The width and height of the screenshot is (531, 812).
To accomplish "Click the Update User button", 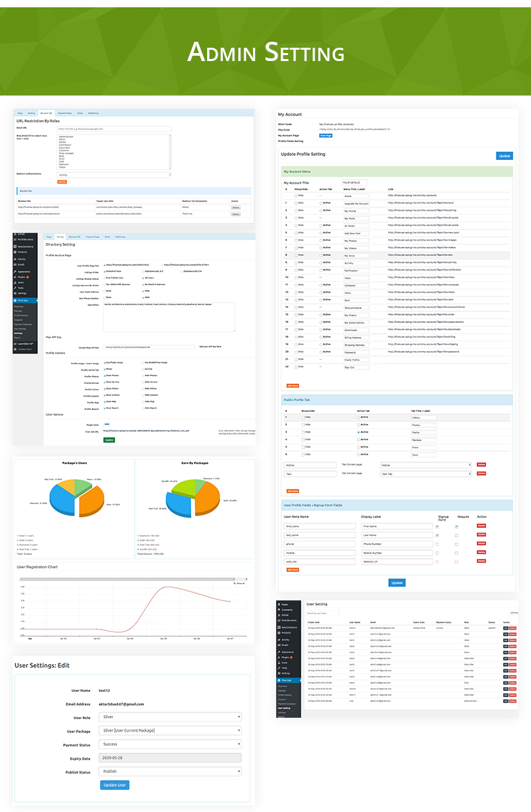I will click(x=114, y=785).
